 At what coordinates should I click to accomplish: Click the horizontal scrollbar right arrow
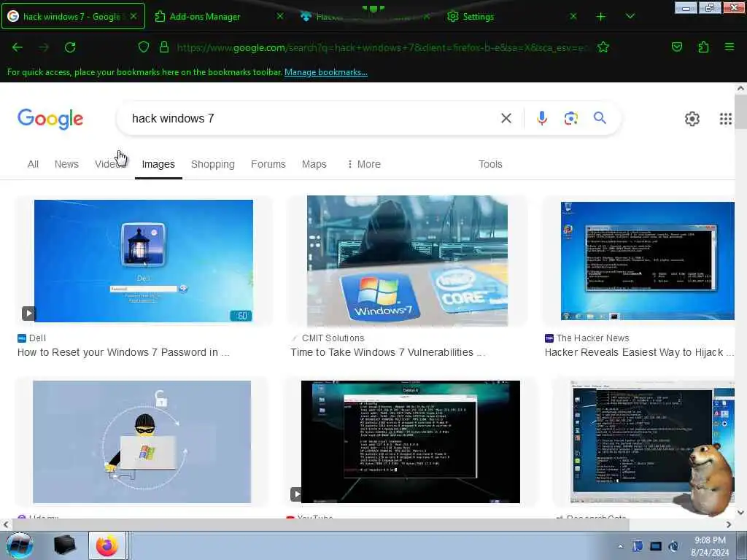pyautogui.click(x=729, y=524)
